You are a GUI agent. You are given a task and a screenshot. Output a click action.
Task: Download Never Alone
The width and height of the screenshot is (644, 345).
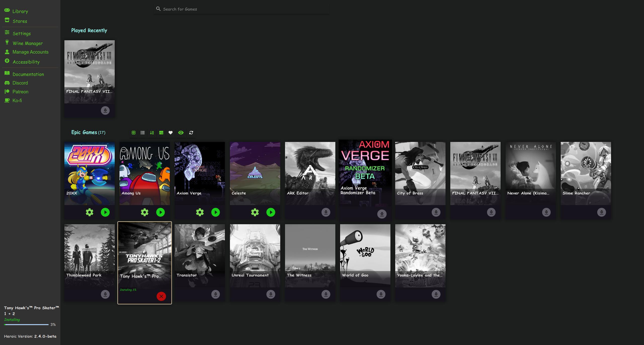(x=546, y=212)
